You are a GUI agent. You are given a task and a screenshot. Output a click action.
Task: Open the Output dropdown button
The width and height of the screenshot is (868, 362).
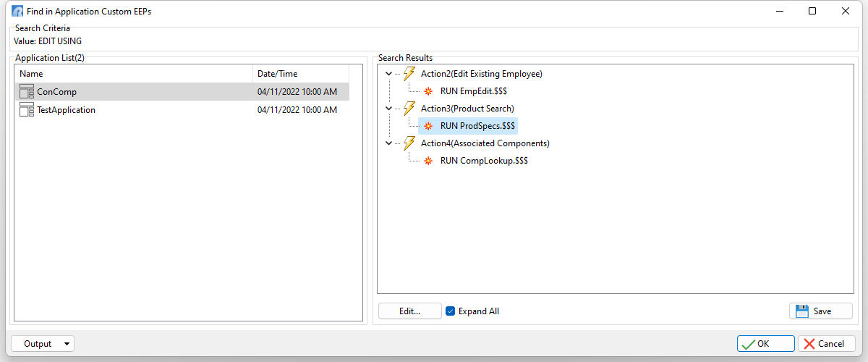(43, 344)
